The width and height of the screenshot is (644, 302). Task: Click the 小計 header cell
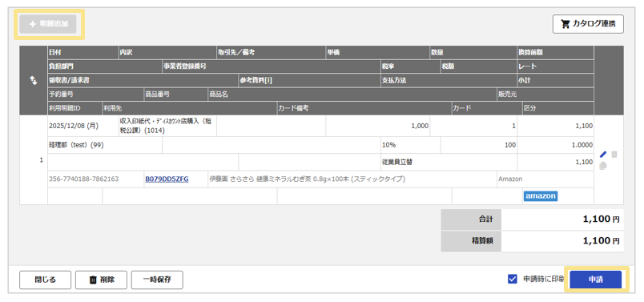(x=555, y=80)
